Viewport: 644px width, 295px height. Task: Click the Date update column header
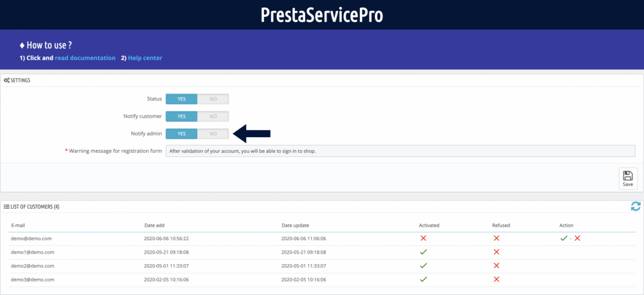(x=296, y=225)
